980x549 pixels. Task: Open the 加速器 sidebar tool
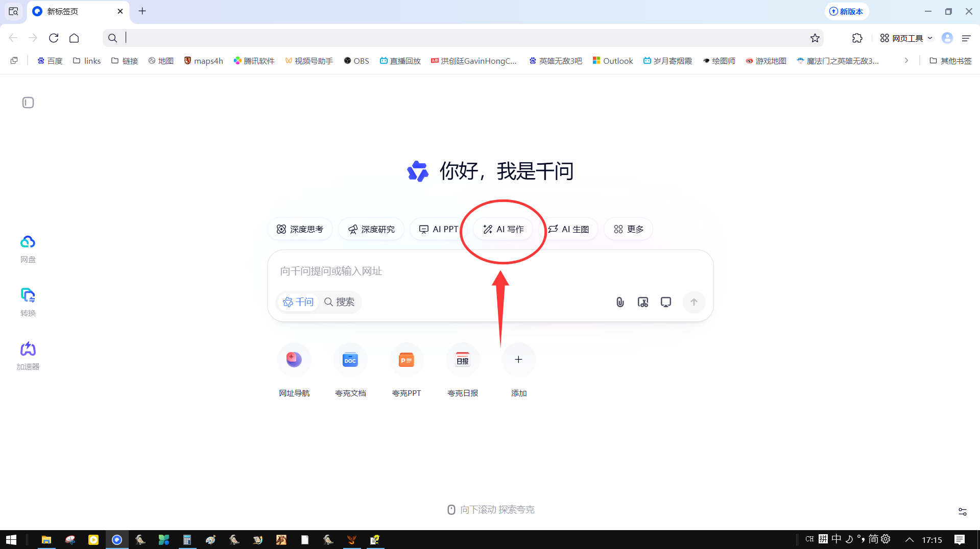(x=28, y=355)
